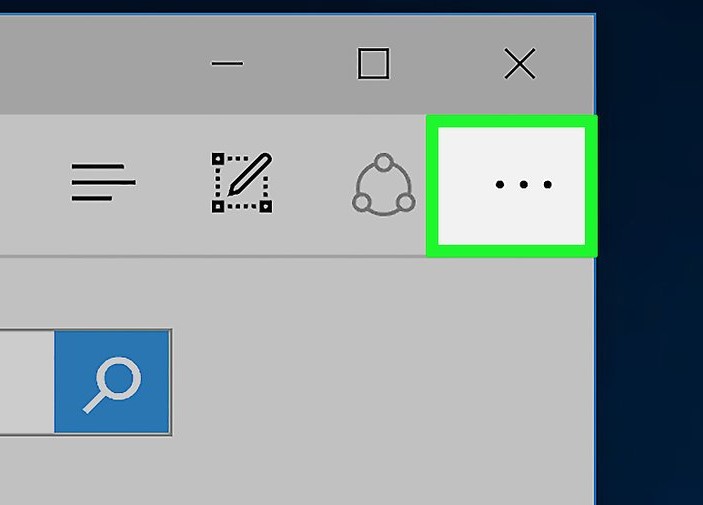Start annotating page with pen-and-box icon

(x=242, y=183)
